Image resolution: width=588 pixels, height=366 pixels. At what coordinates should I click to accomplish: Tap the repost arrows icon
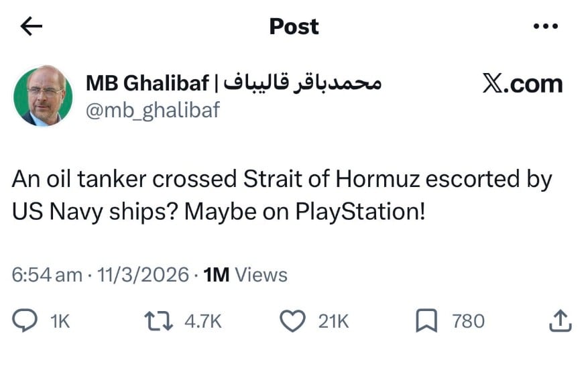click(x=158, y=321)
